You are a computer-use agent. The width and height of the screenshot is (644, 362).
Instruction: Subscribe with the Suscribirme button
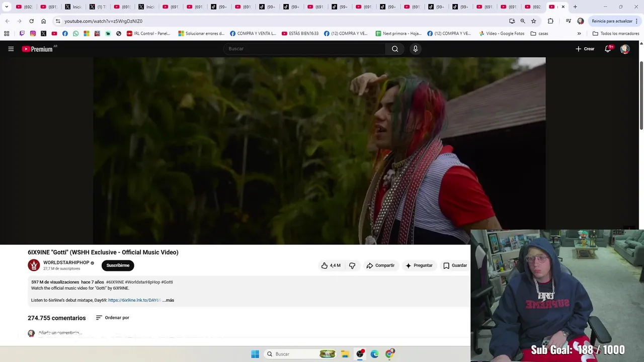(118, 265)
